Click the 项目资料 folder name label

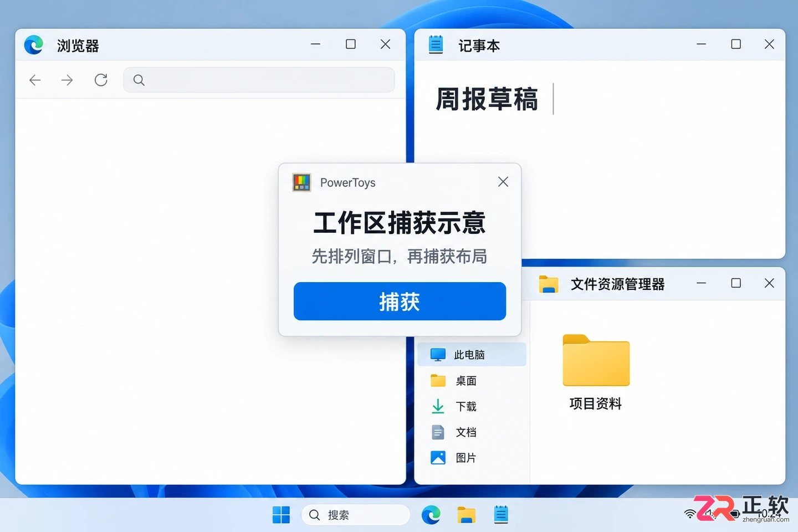[x=596, y=403]
